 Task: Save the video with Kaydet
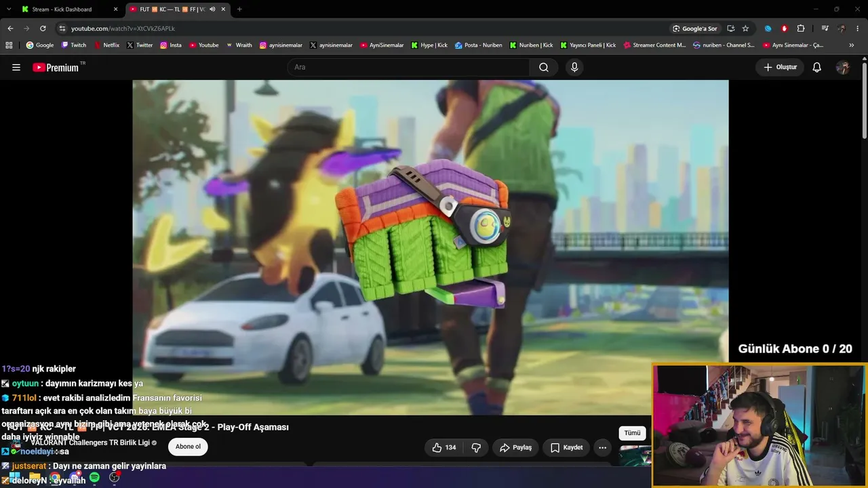pos(566,447)
